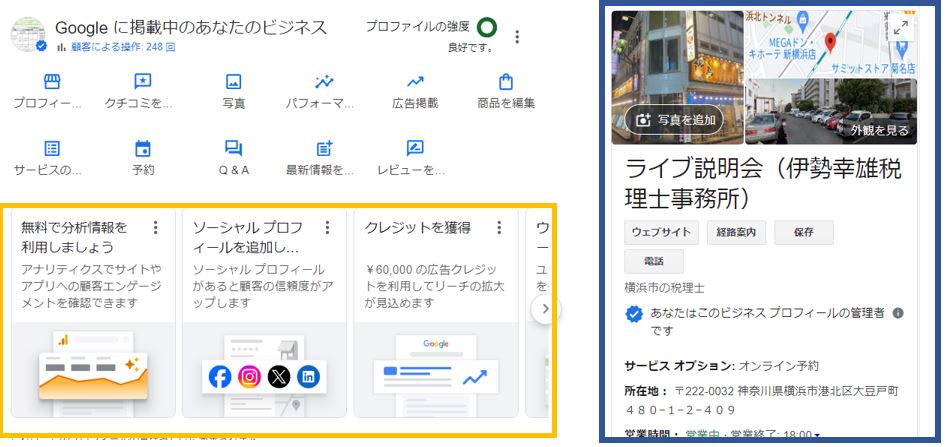Viewport: 948px width, 447px height.
Task: Click the profile strength green circle
Action: click(x=487, y=27)
